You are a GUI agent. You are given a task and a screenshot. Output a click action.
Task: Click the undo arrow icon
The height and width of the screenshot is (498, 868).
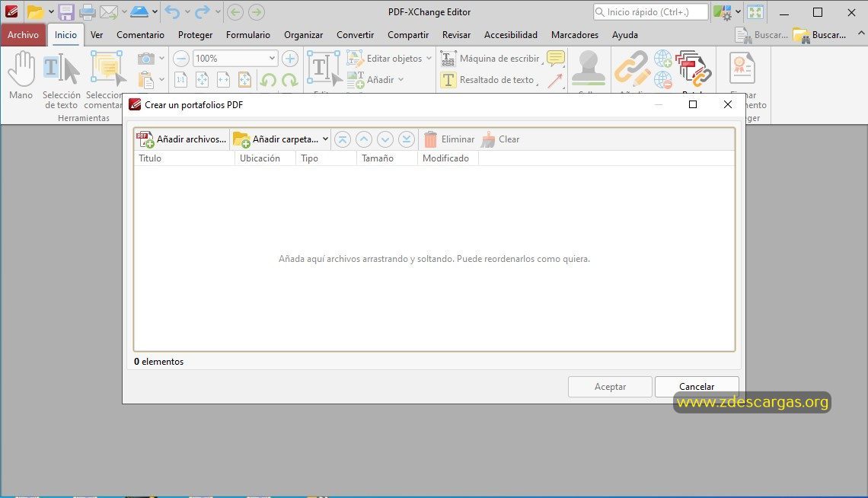coord(172,11)
